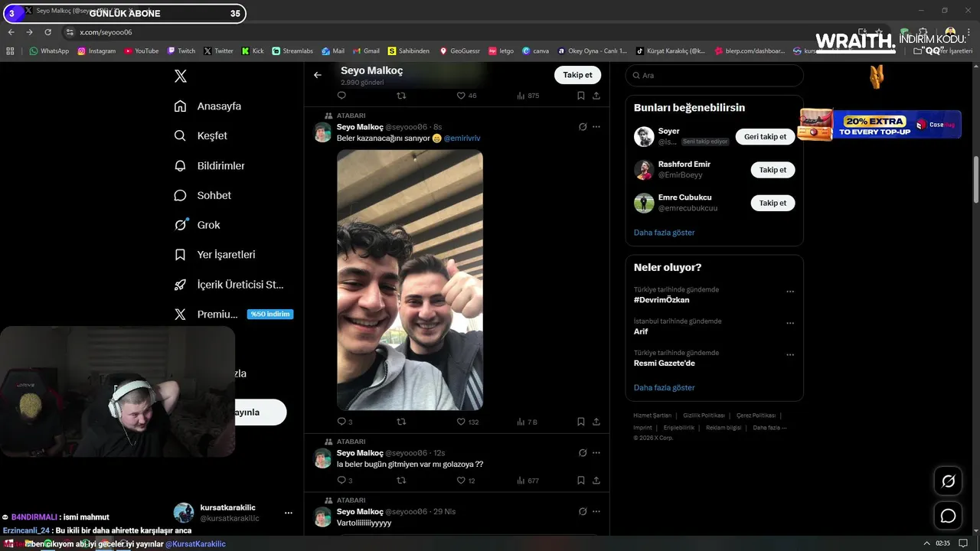Reload the page in the browser
The image size is (980, 551).
[x=47, y=32]
